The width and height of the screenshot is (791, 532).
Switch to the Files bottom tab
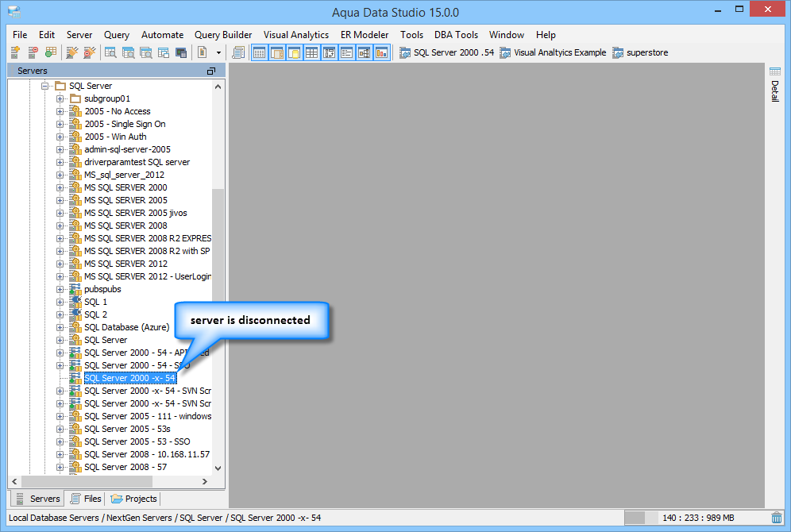tap(86, 499)
